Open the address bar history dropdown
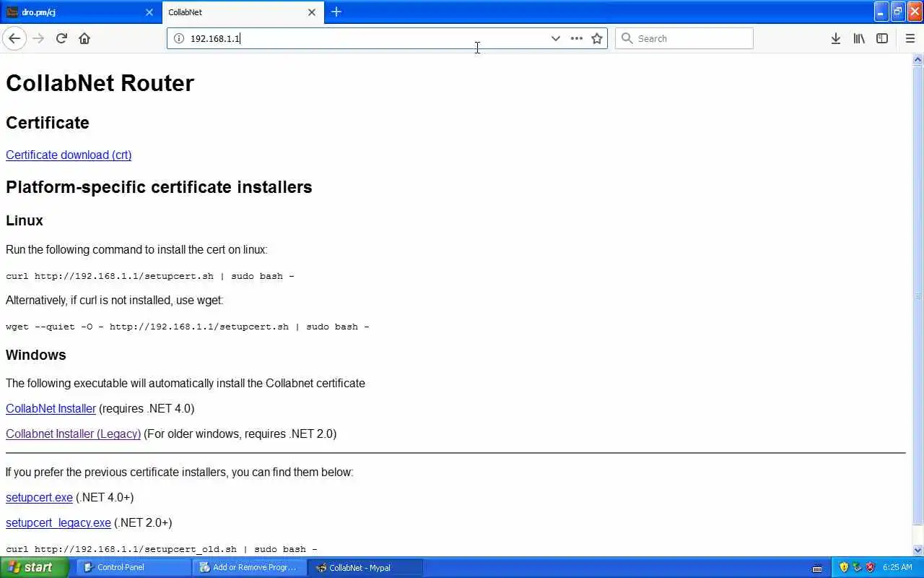 (555, 38)
